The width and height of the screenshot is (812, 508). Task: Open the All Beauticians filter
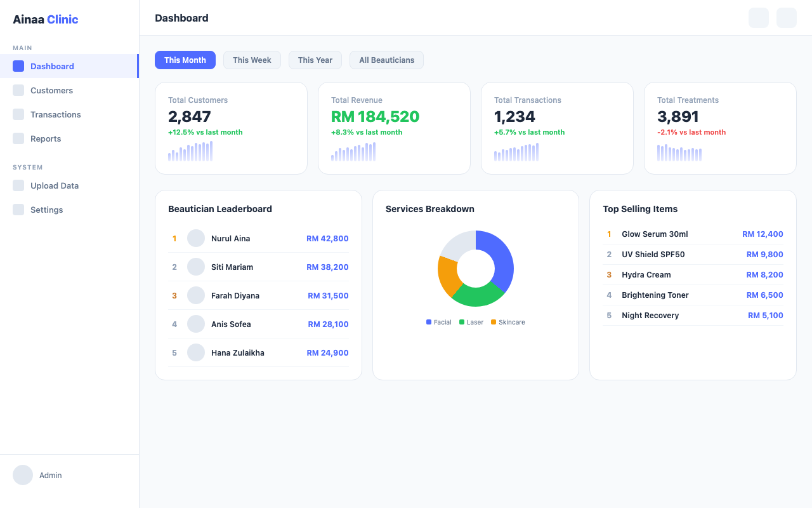coord(386,60)
